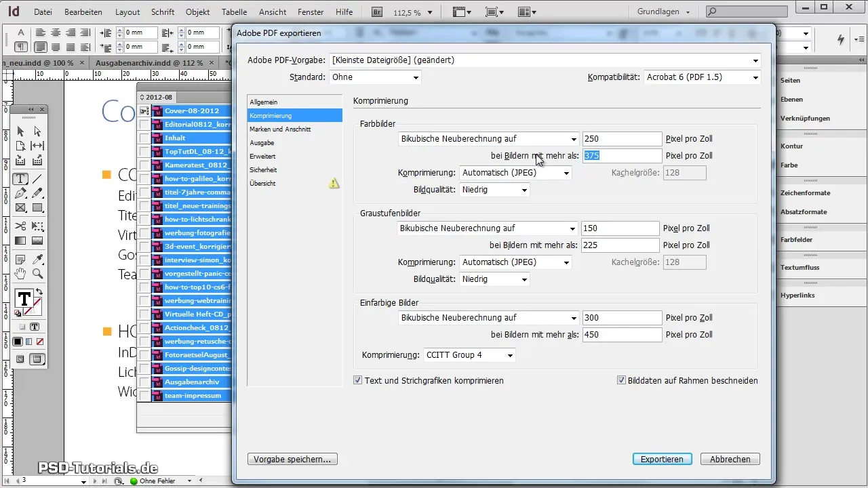868x488 pixels.
Task: Tick the checkbox beside Ausgabenarchiv in book list
Action: 144,382
